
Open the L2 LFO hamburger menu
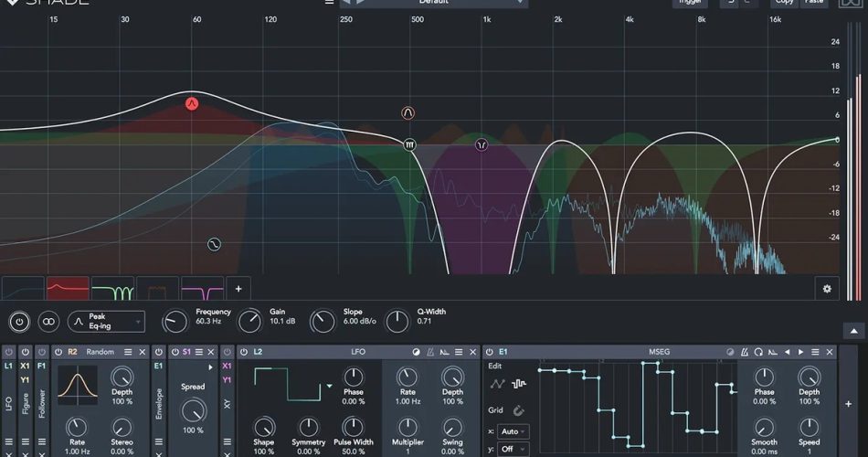(459, 352)
